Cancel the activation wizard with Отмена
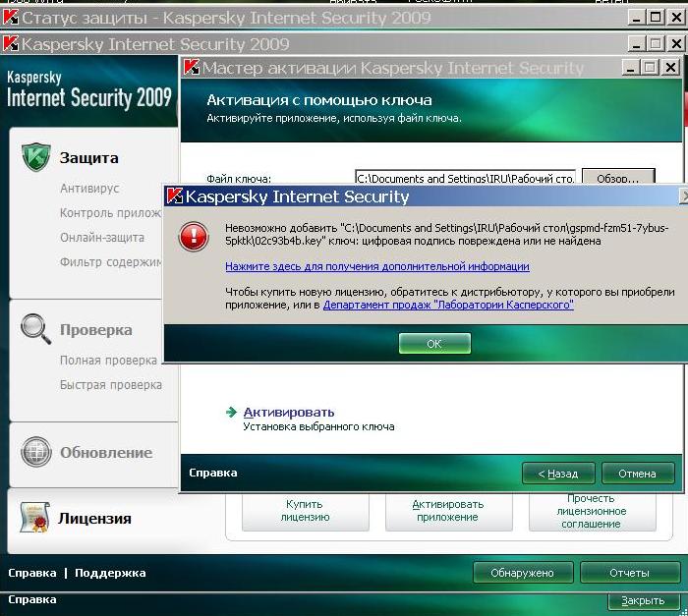Image resolution: width=688 pixels, height=616 pixels. 637,474
